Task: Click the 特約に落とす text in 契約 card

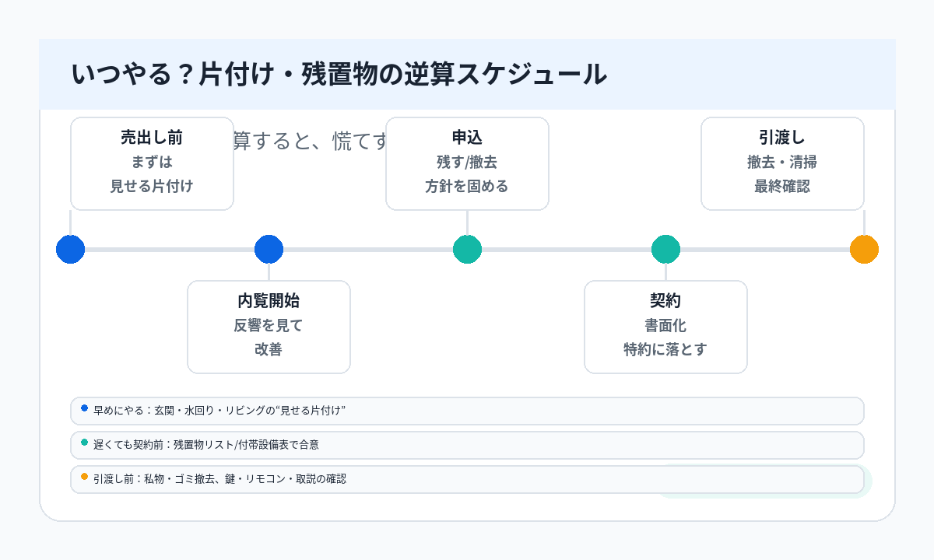Action: coord(665,349)
